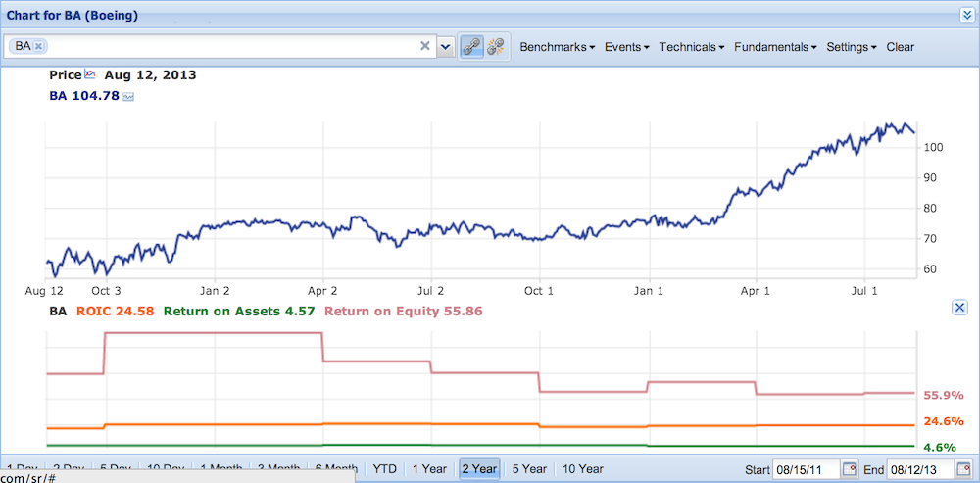Screen dimensions: 980x483
Task: Click the Clear button
Action: pyautogui.click(x=900, y=47)
